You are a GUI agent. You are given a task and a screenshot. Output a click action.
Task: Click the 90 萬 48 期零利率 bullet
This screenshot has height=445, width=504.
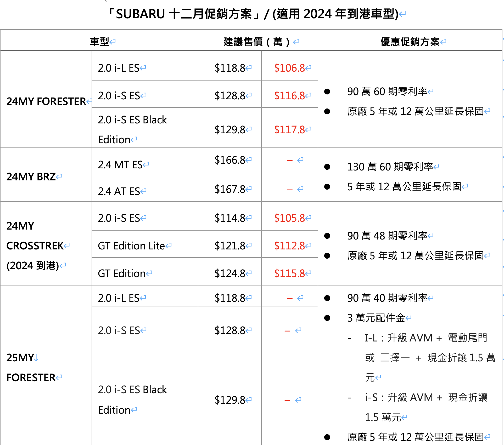[387, 236]
